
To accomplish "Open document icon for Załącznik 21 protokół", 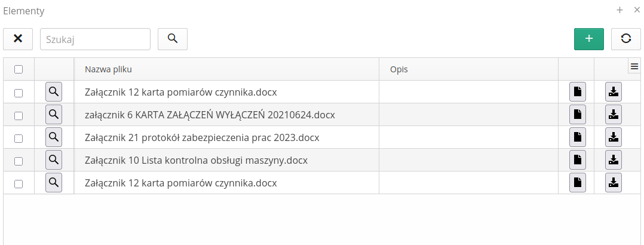I will [x=577, y=137].
